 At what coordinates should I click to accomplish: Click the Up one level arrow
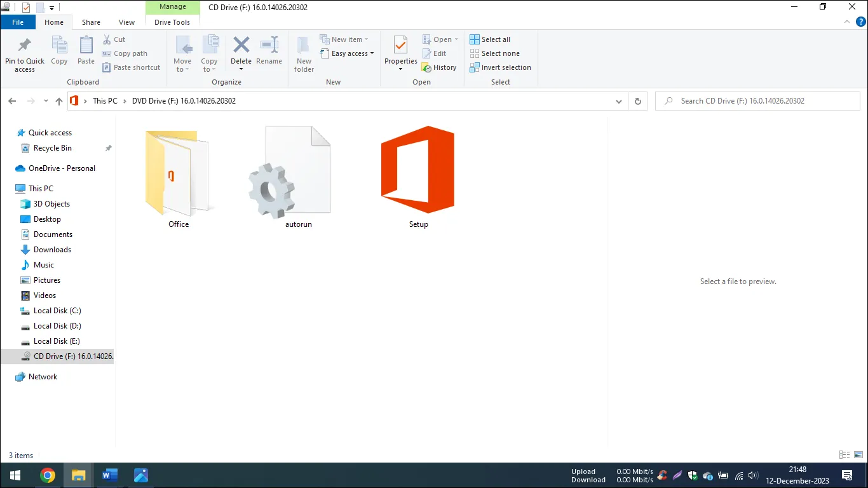click(59, 101)
